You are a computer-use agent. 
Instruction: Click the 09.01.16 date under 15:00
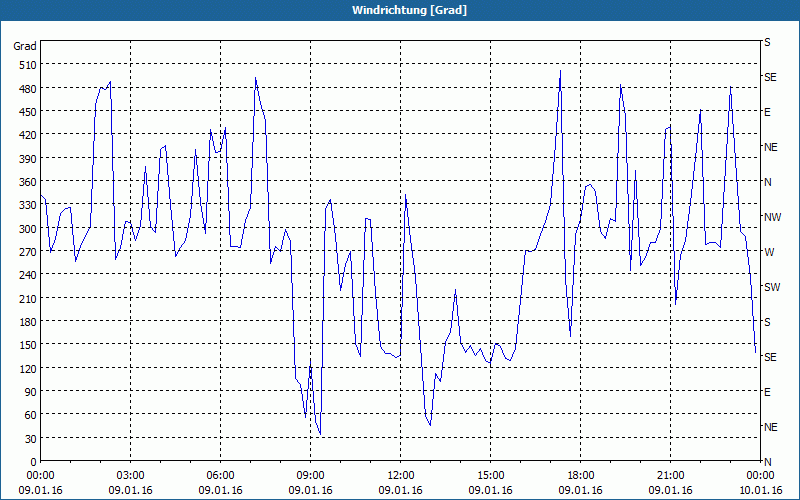tap(490, 490)
